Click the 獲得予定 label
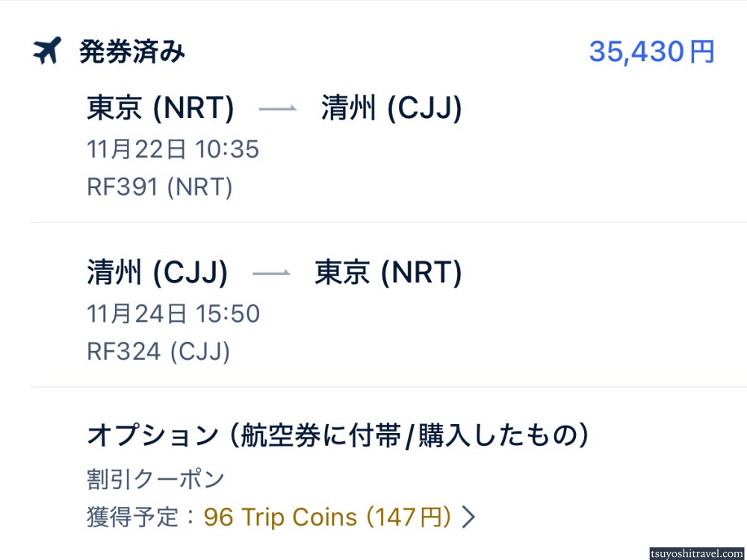The height and width of the screenshot is (560, 747). point(140,517)
